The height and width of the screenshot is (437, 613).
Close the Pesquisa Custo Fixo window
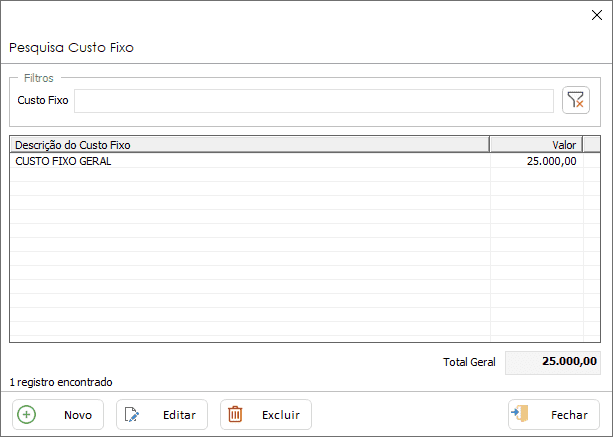point(597,15)
